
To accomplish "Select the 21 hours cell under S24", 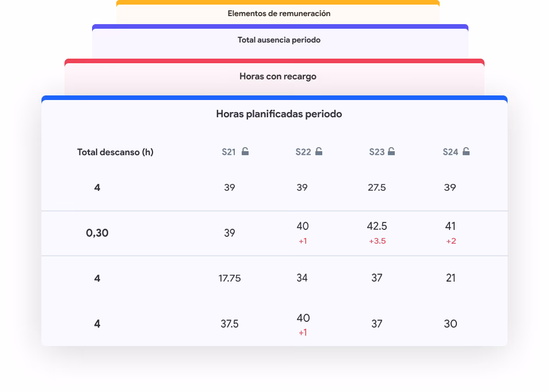I will (x=451, y=278).
